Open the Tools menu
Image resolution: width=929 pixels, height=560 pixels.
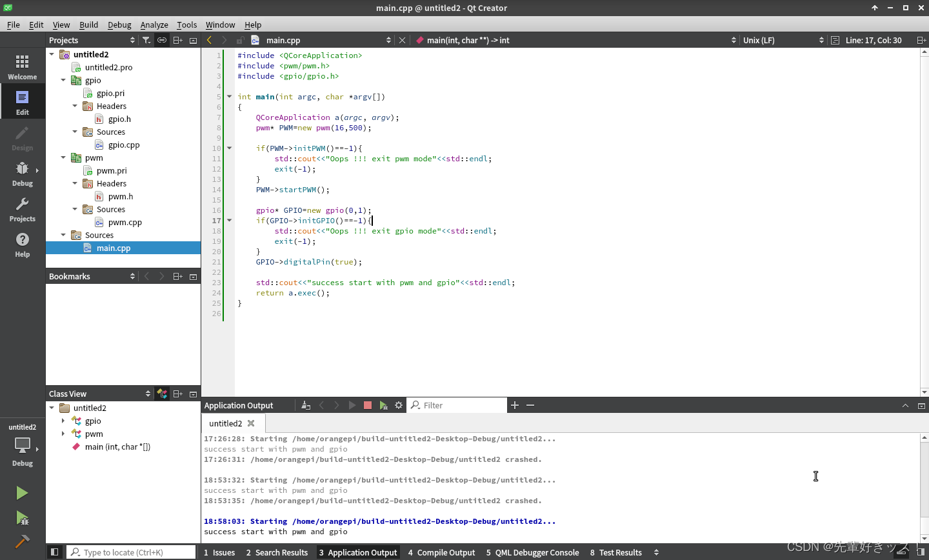click(x=187, y=25)
